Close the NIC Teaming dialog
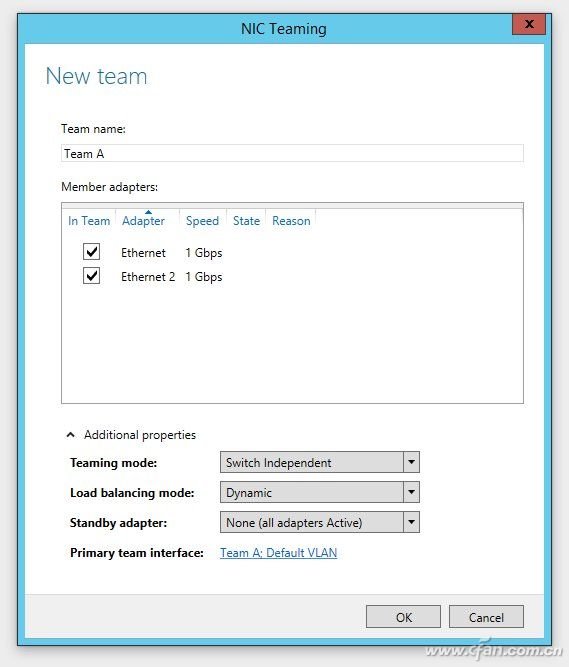This screenshot has height=667, width=569. pyautogui.click(x=529, y=24)
